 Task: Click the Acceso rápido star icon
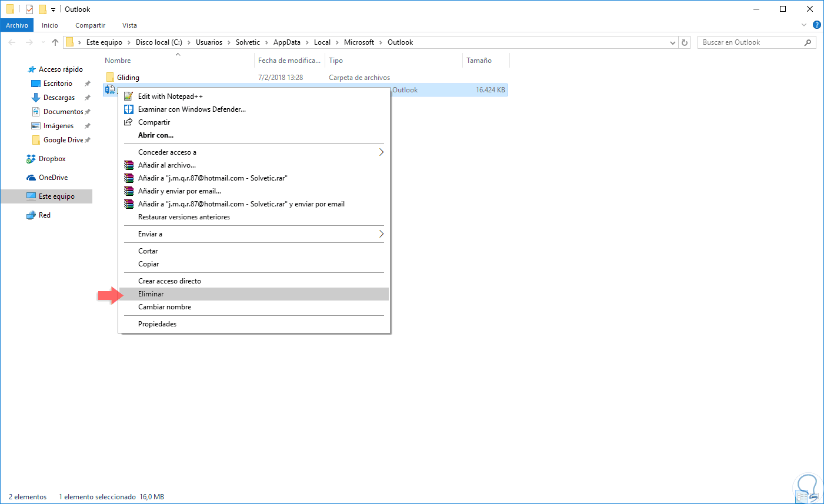pyautogui.click(x=32, y=69)
